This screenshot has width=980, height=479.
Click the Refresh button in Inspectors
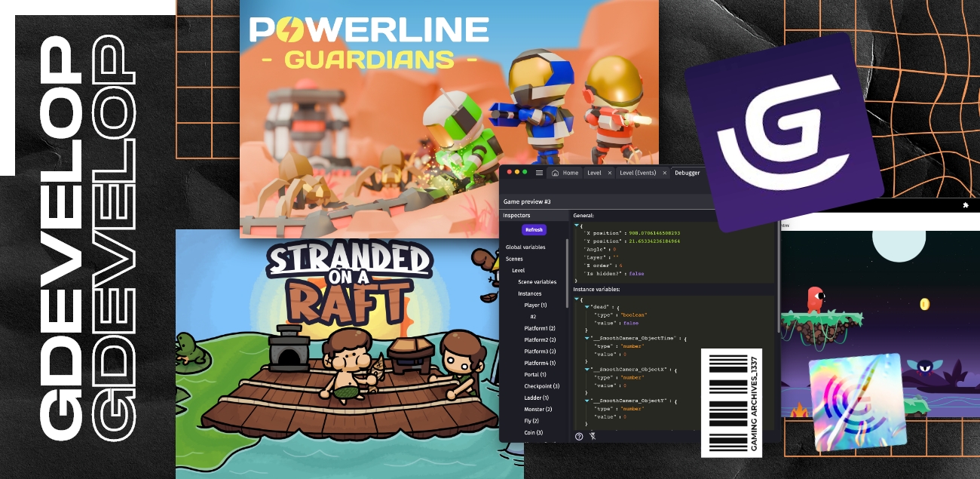534,229
